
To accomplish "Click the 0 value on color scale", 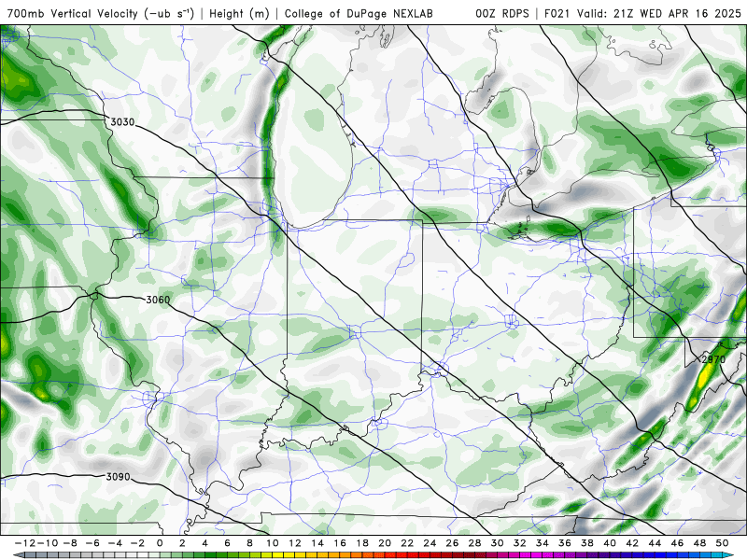I will point(160,543).
